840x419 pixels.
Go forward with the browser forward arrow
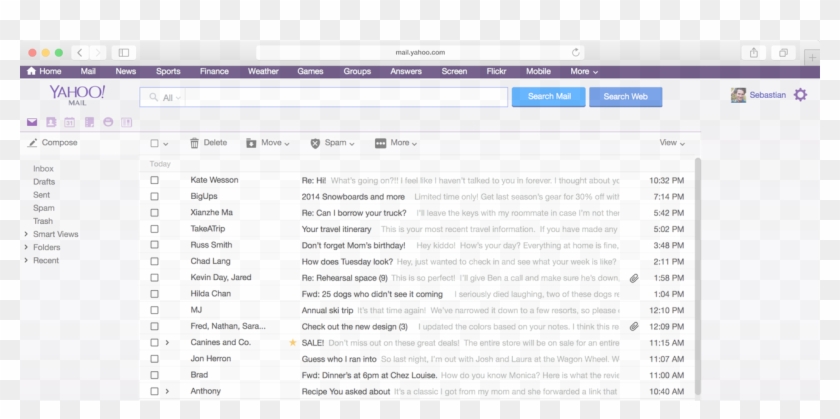98,53
